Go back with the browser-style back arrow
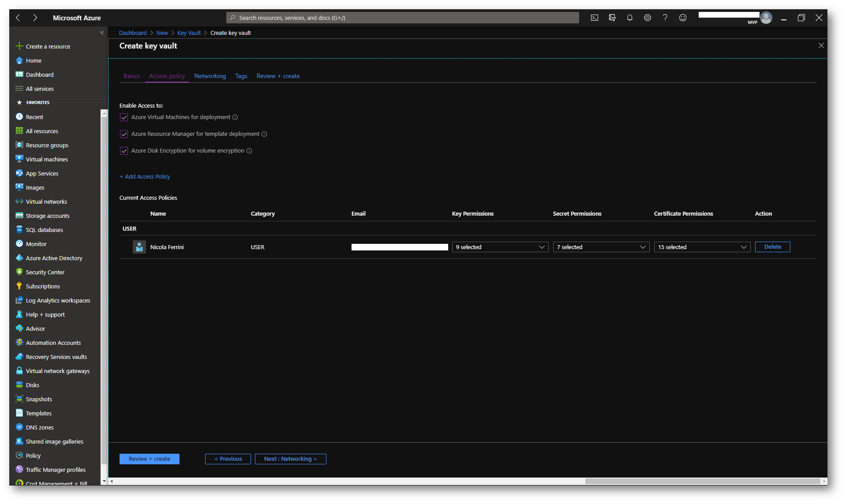Screen dimensions: 846x504 coord(18,18)
